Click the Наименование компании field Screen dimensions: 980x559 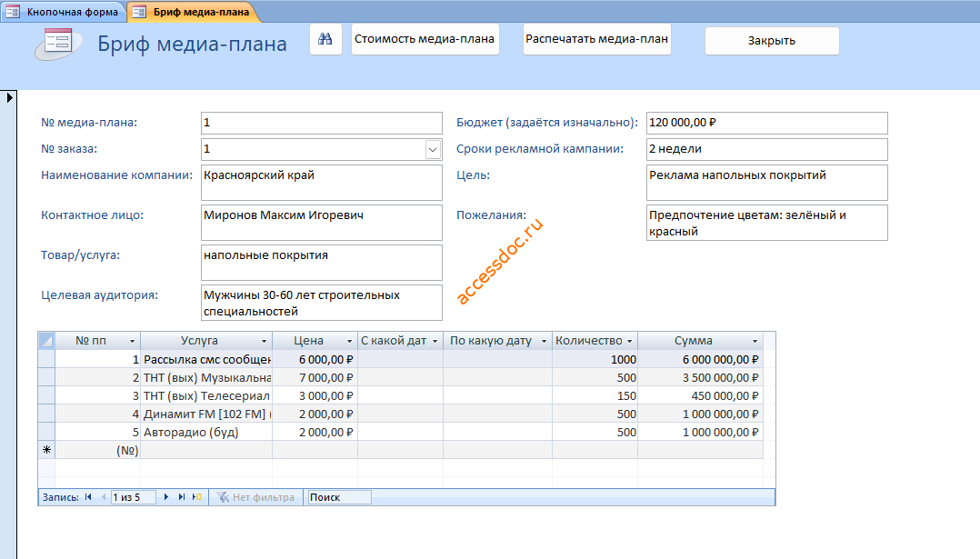tap(321, 183)
